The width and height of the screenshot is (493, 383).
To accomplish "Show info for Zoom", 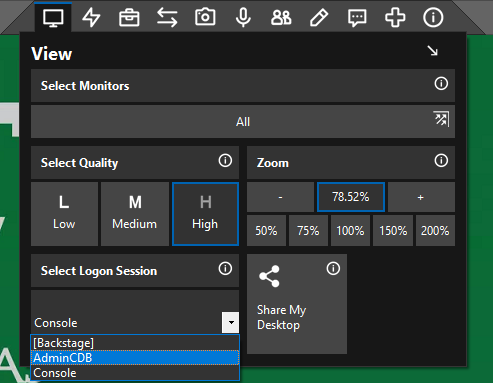I will [x=441, y=161].
